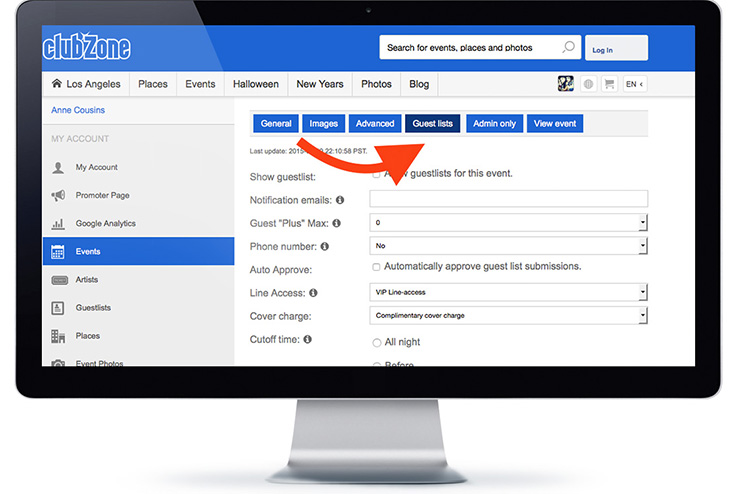Click info icon next to Notification emails

340,200
